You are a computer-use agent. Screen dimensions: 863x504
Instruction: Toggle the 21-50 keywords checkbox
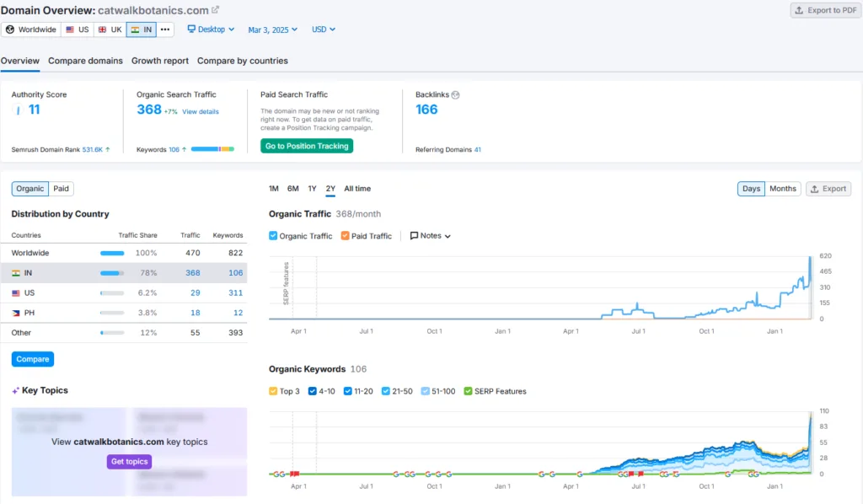[386, 391]
